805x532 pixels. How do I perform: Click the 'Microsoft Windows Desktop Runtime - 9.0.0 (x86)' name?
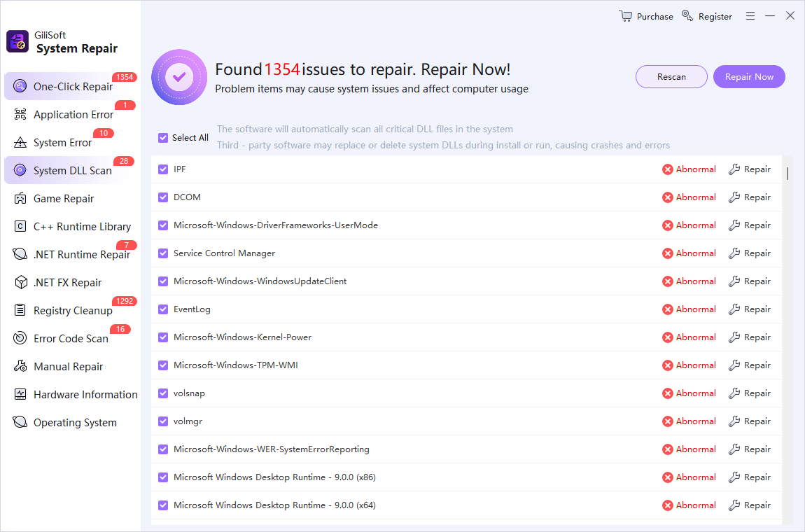click(274, 477)
